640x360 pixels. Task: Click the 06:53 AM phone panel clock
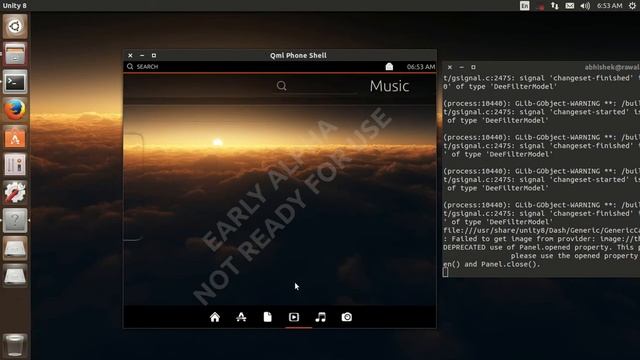pyautogui.click(x=421, y=67)
